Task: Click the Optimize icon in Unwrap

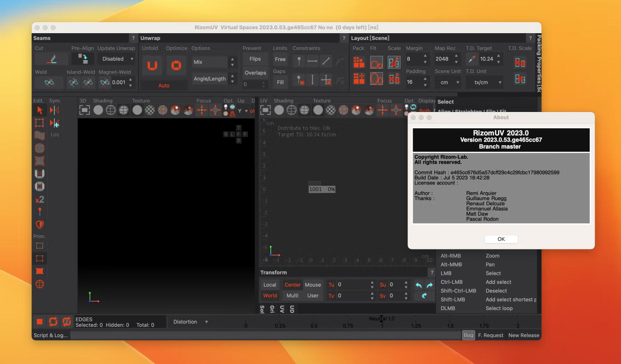Action: point(176,65)
